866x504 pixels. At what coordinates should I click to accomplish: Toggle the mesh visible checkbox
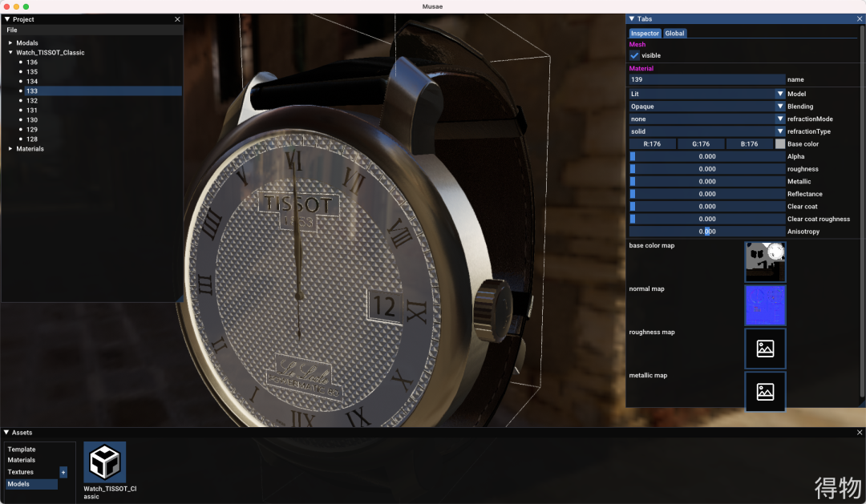click(634, 55)
